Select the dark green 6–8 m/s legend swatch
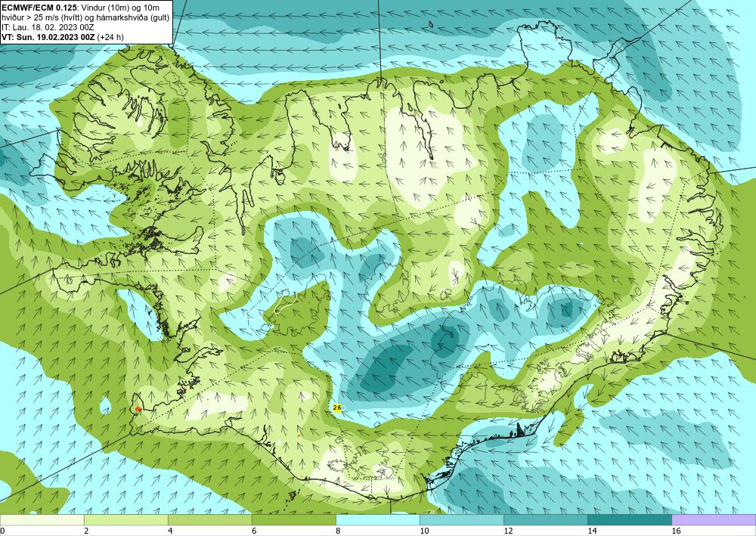Image resolution: width=756 pixels, height=536 pixels. [293, 519]
